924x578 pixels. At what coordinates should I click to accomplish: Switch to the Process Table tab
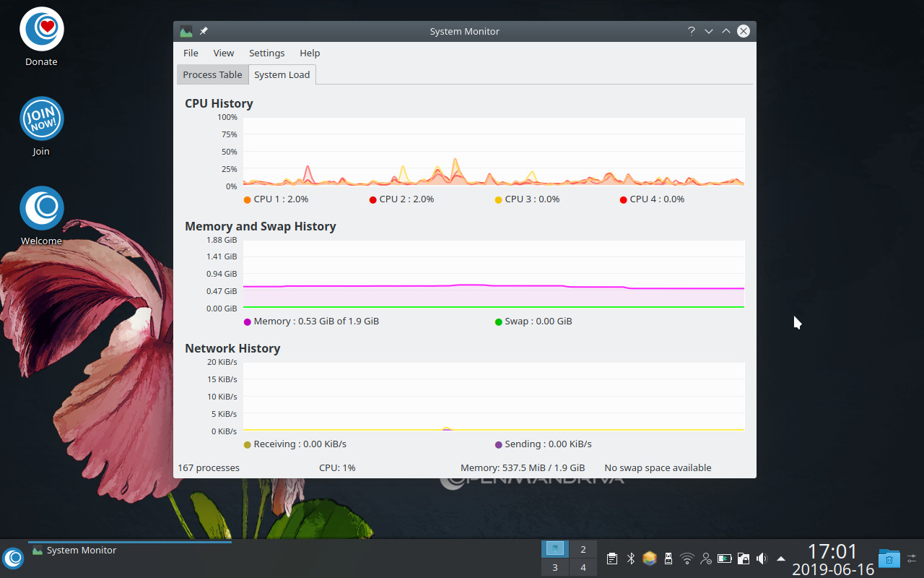coord(212,74)
